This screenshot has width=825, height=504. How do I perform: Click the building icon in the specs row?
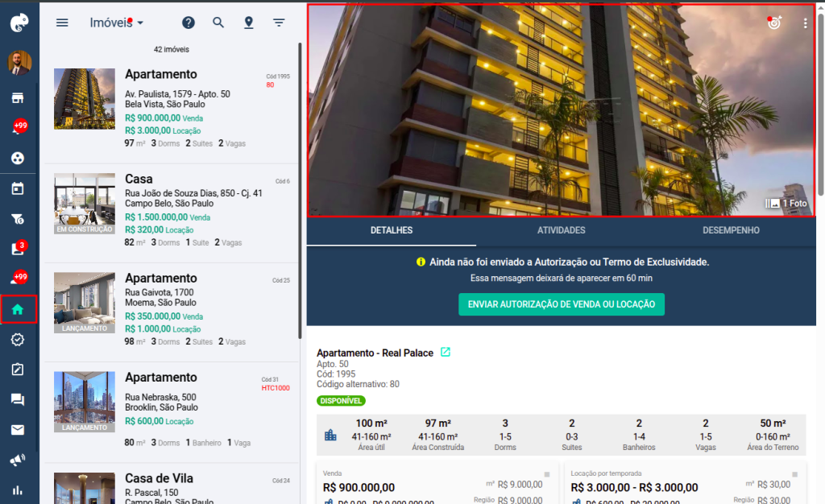coord(330,435)
